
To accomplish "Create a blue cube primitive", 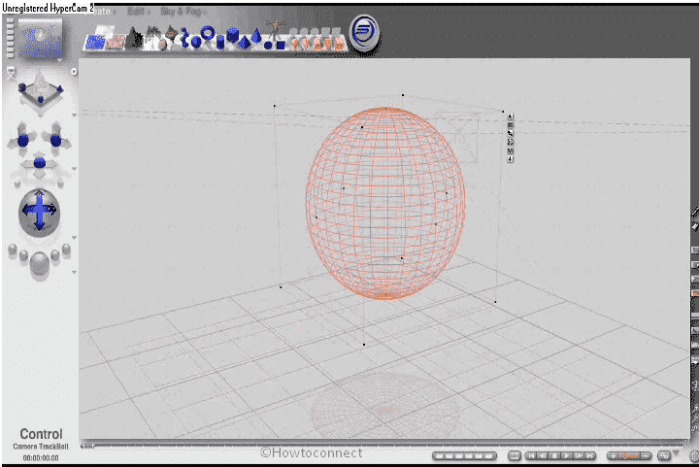I will [233, 36].
